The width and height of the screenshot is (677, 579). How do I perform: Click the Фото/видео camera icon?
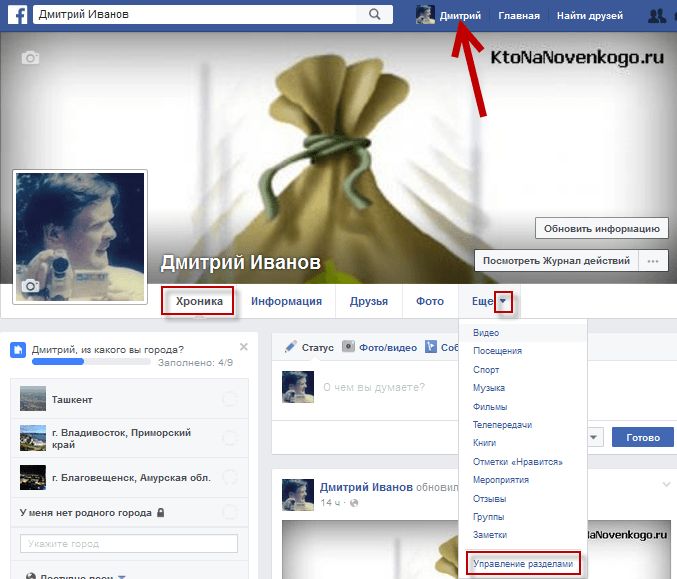pos(348,346)
